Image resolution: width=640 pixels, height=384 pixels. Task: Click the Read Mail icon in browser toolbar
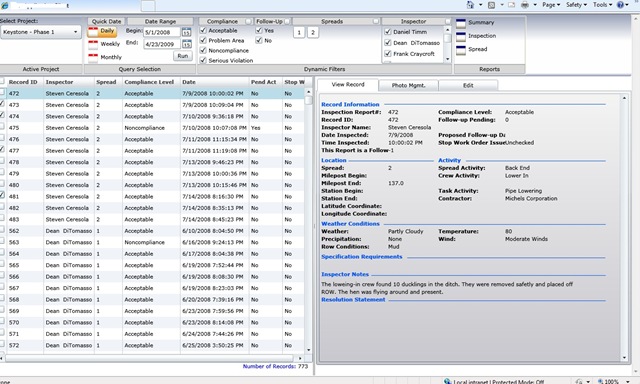511,5
